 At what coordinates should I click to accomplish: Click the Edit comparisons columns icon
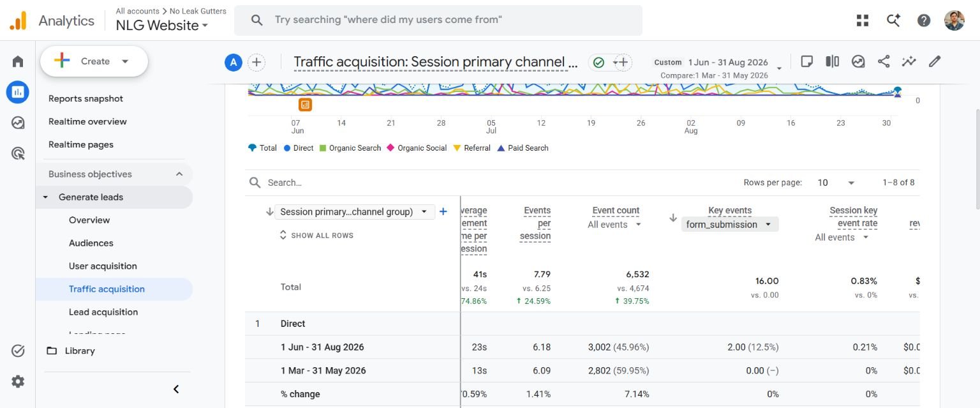[x=833, y=61]
